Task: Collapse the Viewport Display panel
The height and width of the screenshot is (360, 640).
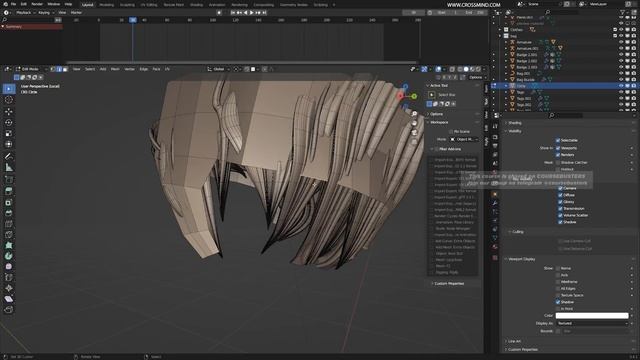Action: click(x=521, y=259)
